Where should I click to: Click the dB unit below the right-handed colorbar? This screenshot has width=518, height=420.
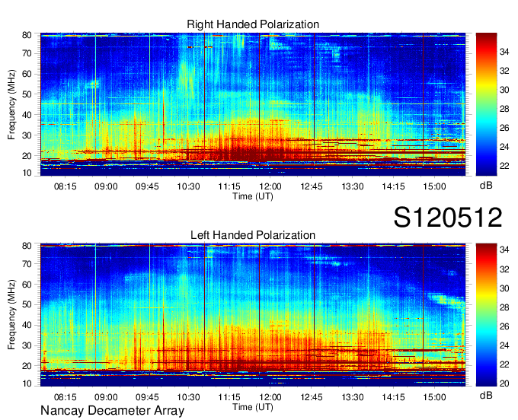pos(486,186)
